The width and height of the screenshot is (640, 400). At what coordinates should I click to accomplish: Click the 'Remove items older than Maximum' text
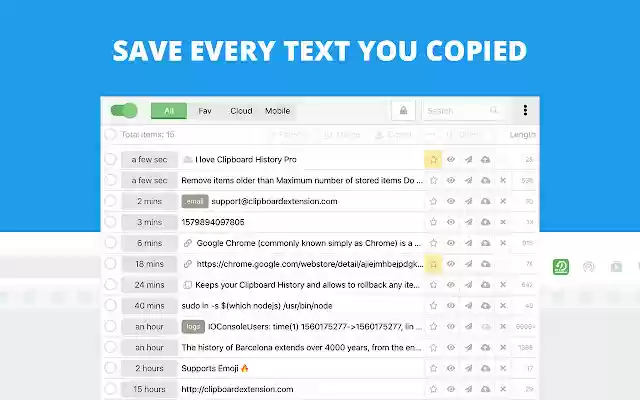pos(302,180)
